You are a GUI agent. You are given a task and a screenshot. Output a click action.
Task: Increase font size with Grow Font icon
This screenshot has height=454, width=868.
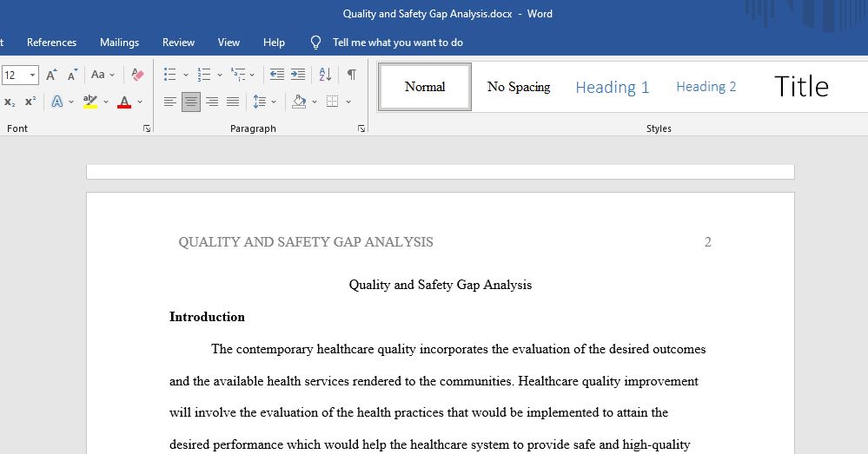point(51,75)
